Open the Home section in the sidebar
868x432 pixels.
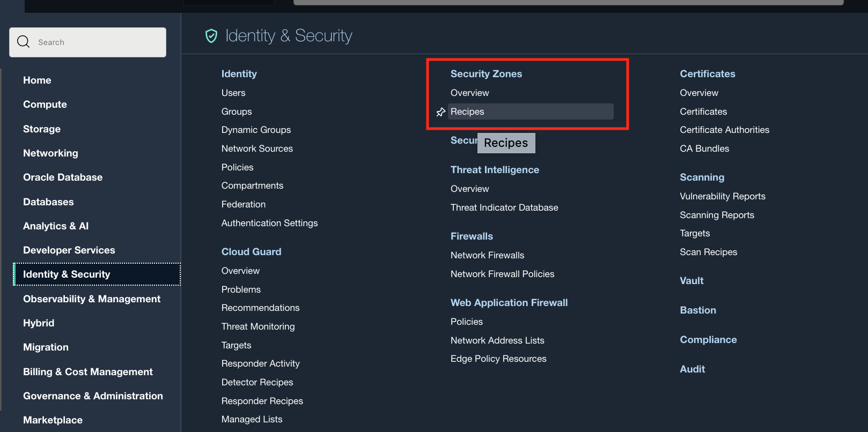[37, 80]
